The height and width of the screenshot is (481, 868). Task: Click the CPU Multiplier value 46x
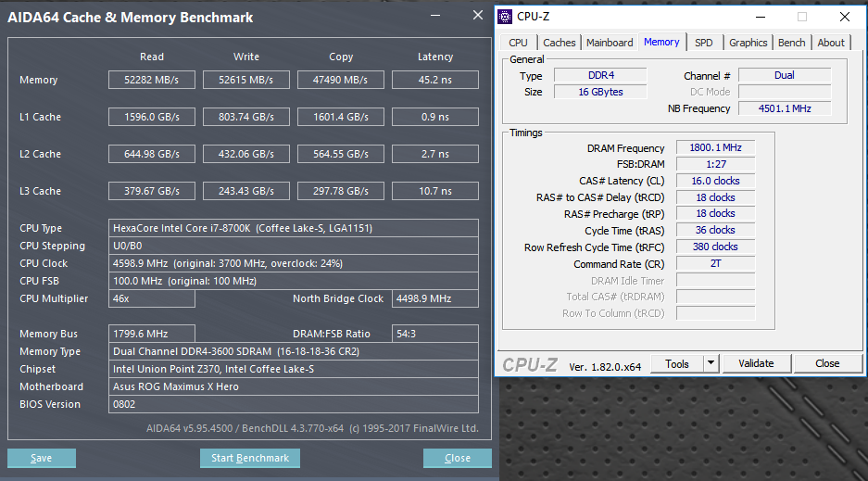(152, 298)
